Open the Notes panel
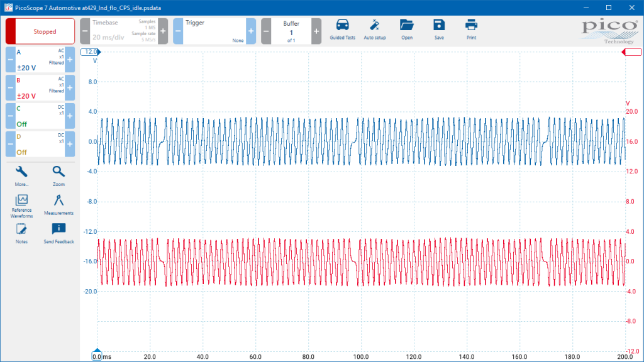The height and width of the screenshot is (362, 644). 22,230
